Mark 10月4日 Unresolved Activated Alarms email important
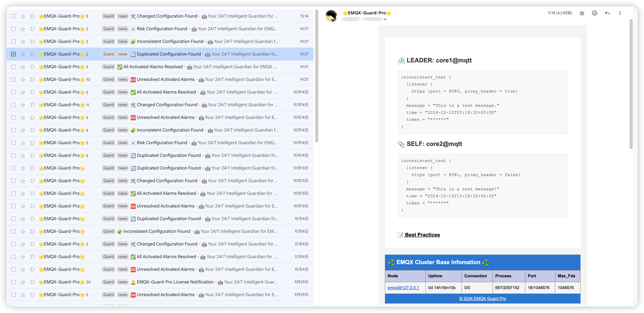Image resolution: width=644 pixels, height=313 pixels. point(32,270)
